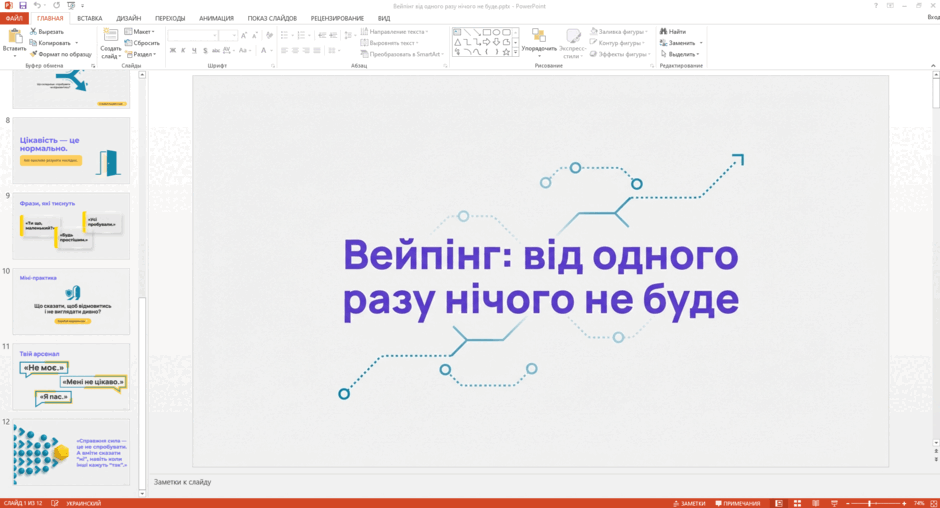Save the presentation using the floppy disk icon

point(23,5)
